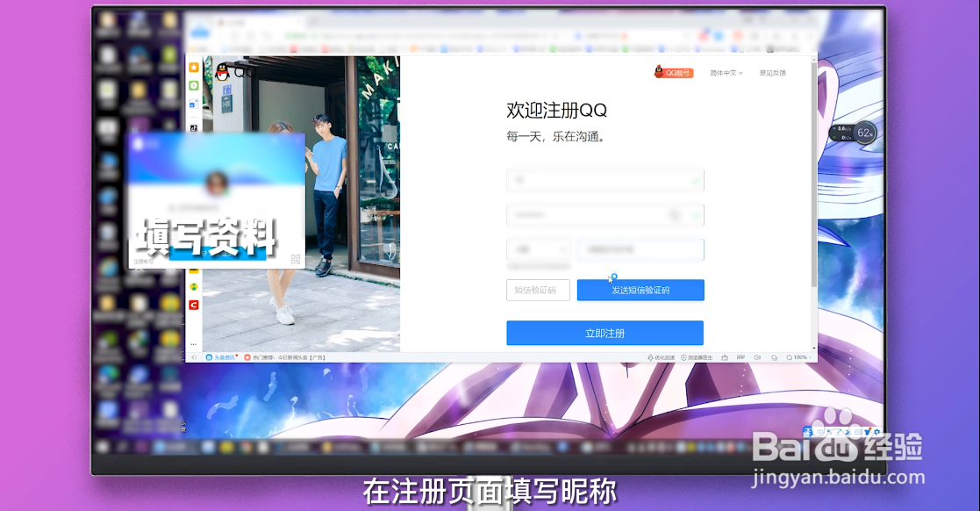980x511 pixels.
Task: Open 浏览器医生 in the status bar
Action: (x=697, y=357)
